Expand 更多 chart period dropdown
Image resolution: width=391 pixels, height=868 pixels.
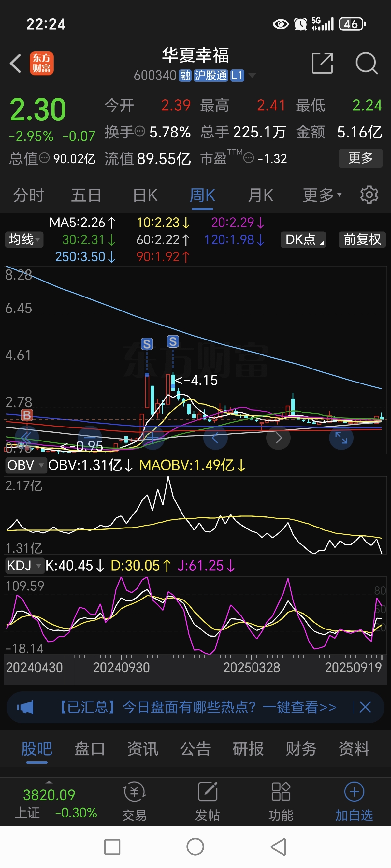click(322, 195)
